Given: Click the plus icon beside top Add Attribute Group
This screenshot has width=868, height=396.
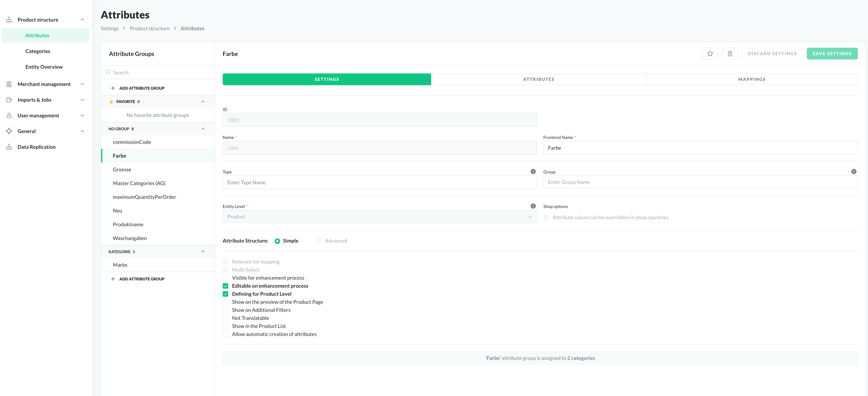Looking at the screenshot, I should [x=113, y=88].
